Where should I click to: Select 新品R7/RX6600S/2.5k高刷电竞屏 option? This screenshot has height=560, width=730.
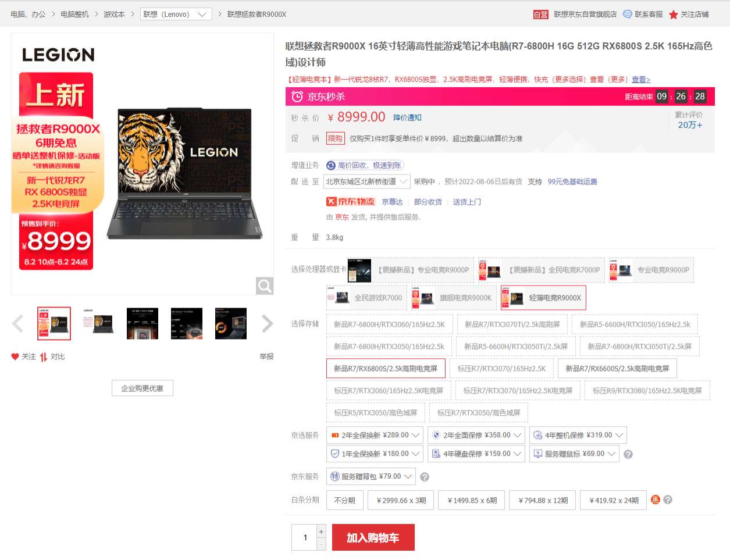point(617,369)
